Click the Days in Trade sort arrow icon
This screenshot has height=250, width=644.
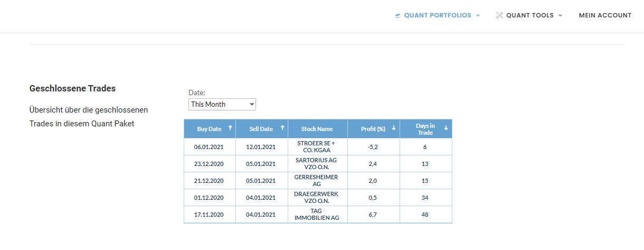pyautogui.click(x=446, y=127)
